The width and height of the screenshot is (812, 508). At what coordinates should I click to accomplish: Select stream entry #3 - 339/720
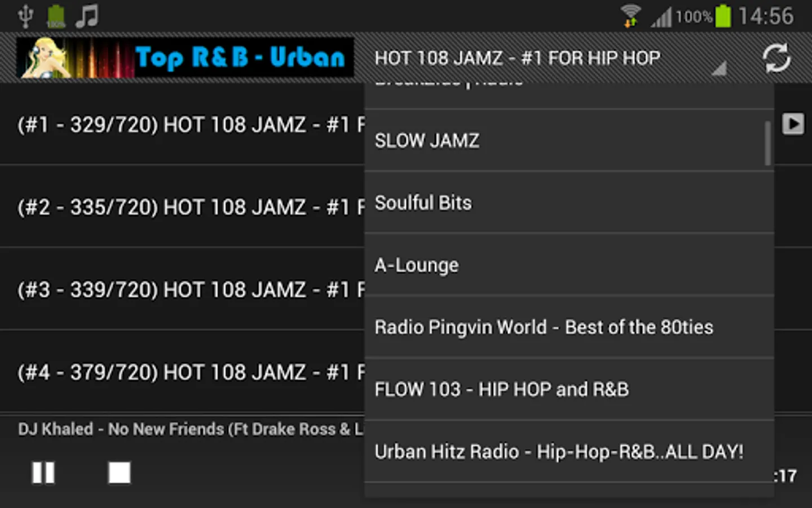[x=182, y=289]
